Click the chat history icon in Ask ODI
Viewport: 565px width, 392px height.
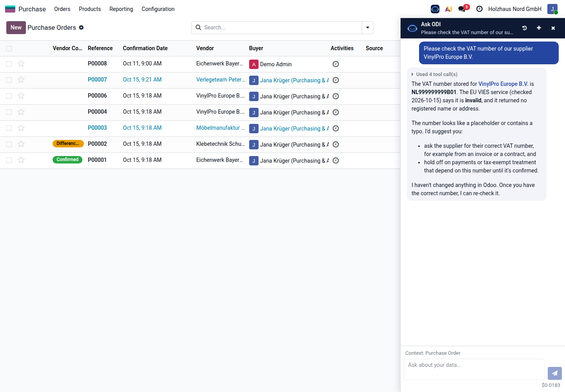coord(525,28)
